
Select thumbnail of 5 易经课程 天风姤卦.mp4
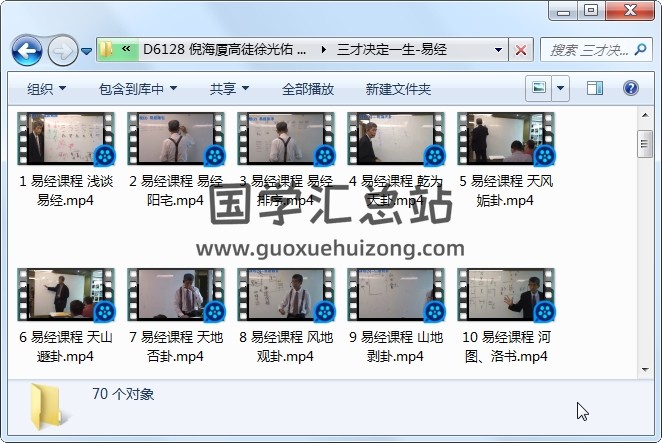[x=506, y=139]
